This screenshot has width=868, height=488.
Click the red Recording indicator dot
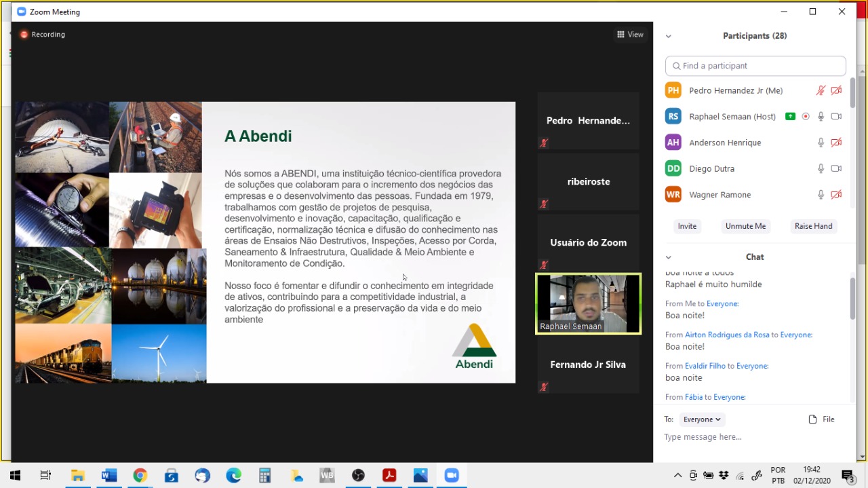tap(24, 35)
